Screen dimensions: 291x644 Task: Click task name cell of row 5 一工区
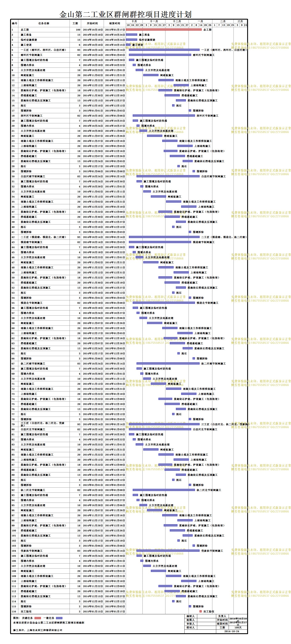[x=44, y=50]
